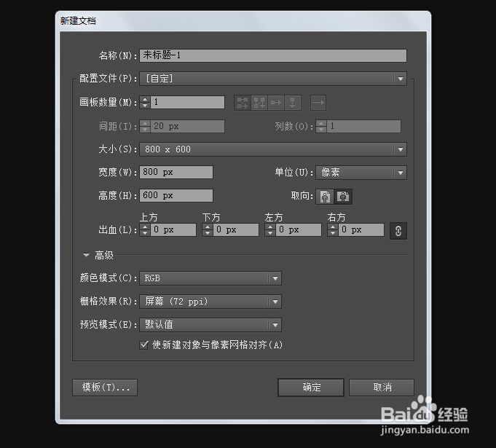Step the 上方 top bleed stepper

(x=145, y=230)
